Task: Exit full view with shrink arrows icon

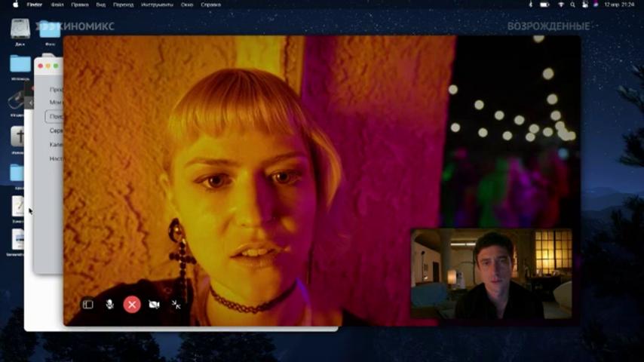Action: [x=176, y=305]
